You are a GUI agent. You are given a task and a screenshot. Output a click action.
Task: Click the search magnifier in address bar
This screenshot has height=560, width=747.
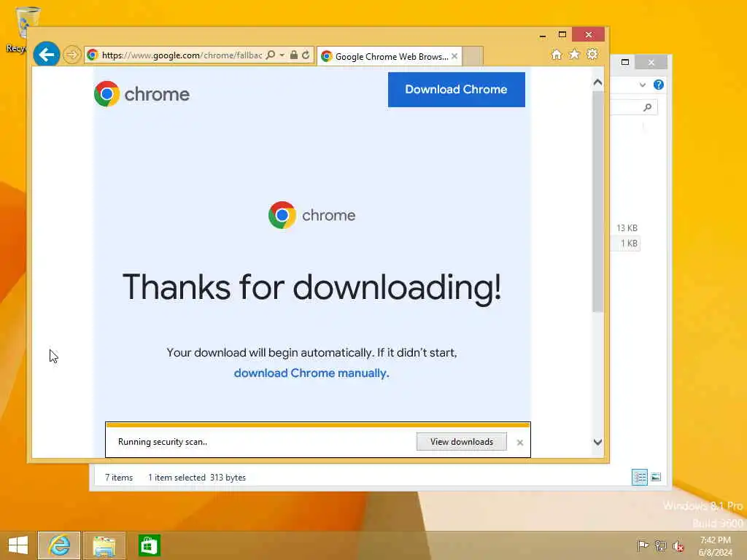pyautogui.click(x=271, y=55)
